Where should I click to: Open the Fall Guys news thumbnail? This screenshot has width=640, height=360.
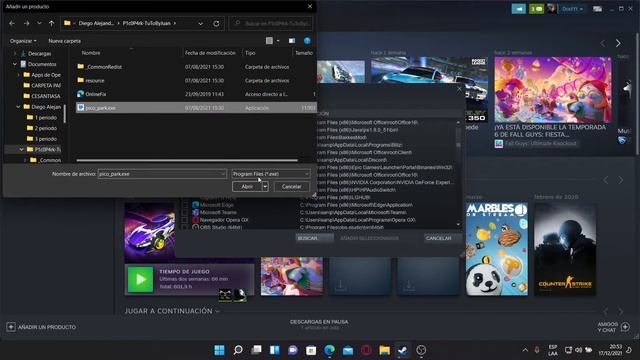(553, 89)
